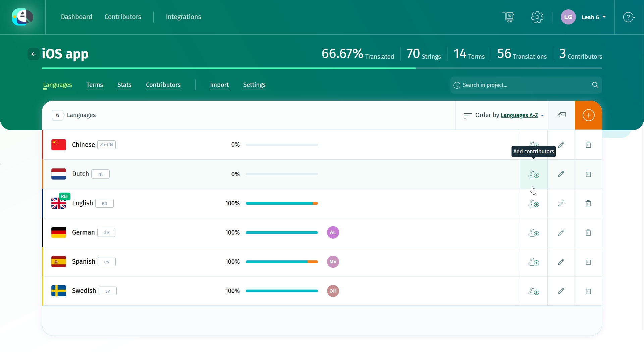This screenshot has width=644, height=352.
Task: Open the shopping cart icon
Action: [x=508, y=17]
